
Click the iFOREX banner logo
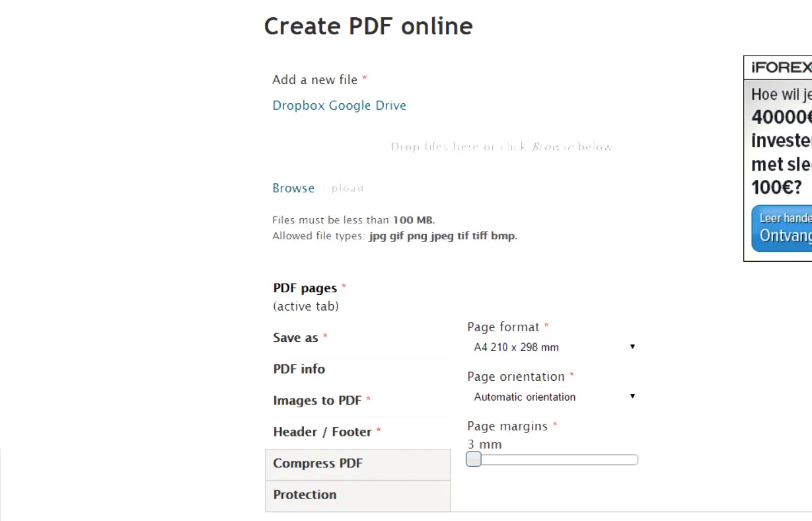pos(781,67)
